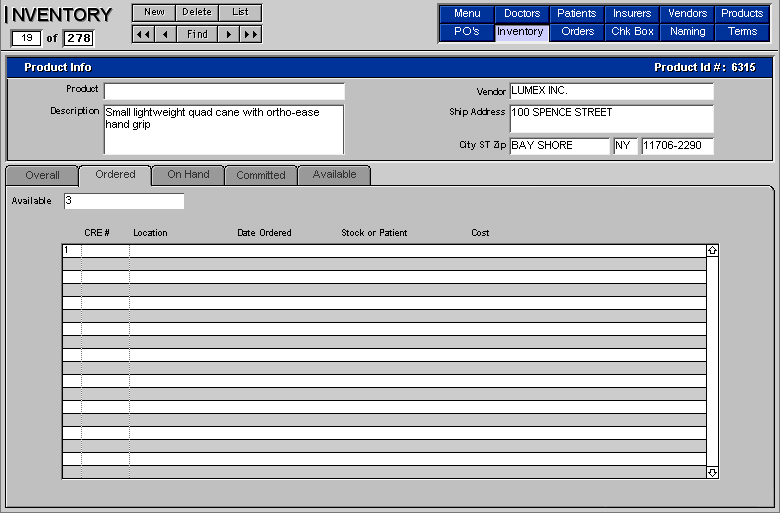Screen dimensions: 780x513
Task: Open the Chk Box section
Action: (632, 32)
